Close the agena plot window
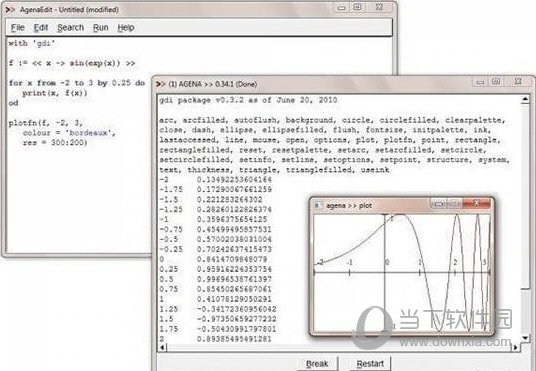Screen dimensions: 536x371 (x=476, y=203)
